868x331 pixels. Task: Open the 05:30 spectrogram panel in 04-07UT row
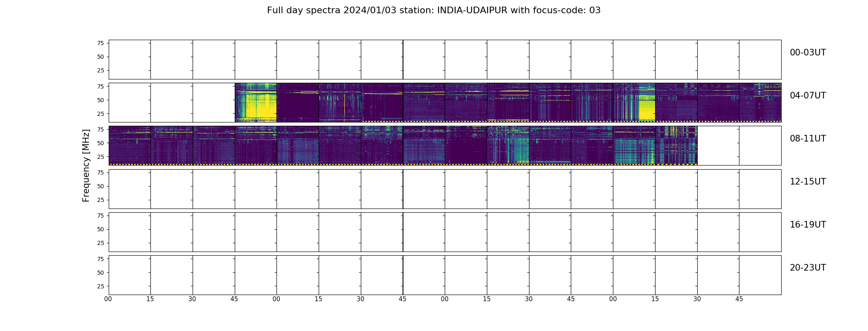pyautogui.click(x=382, y=103)
